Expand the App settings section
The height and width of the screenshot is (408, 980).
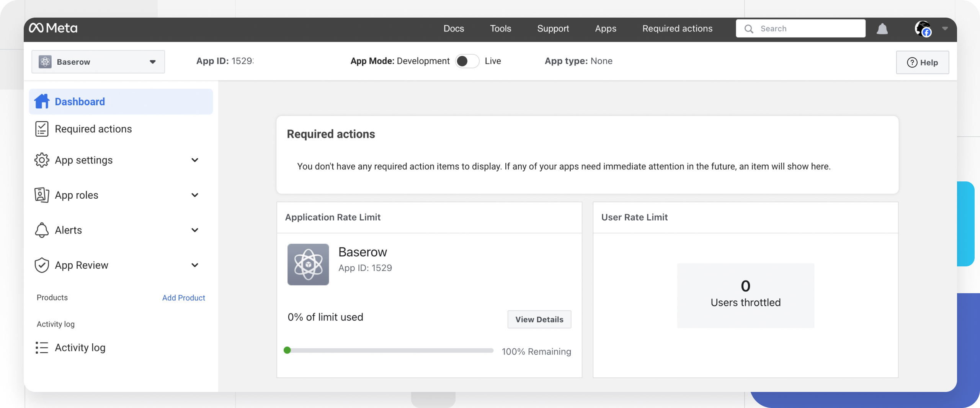pyautogui.click(x=195, y=160)
